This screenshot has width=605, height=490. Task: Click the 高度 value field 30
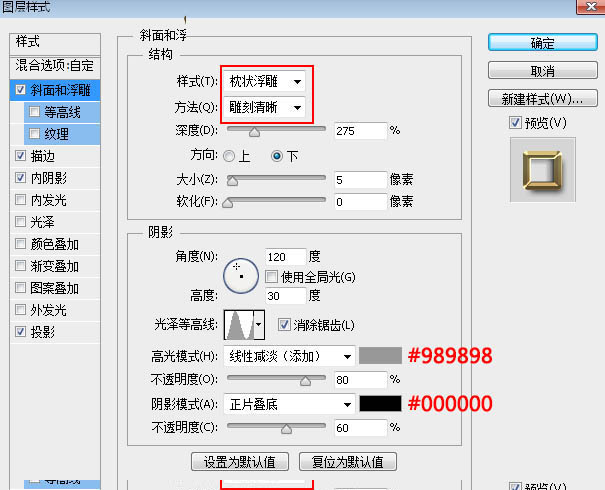(x=286, y=296)
